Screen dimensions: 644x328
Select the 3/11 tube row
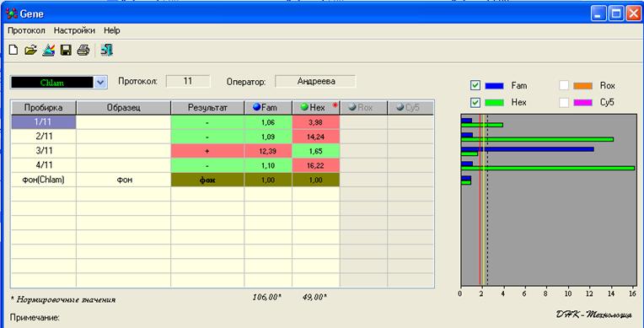click(x=223, y=151)
